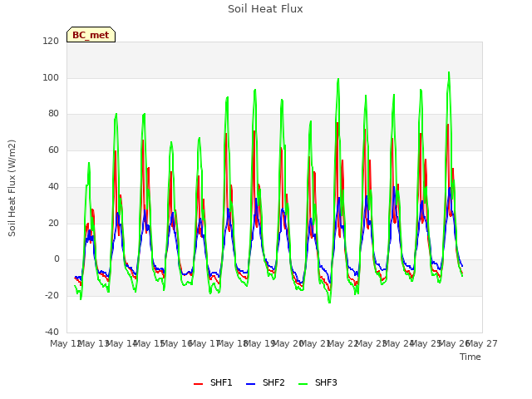Click the y-axis tick label 120
This screenshot has height=399, width=532.
(51, 41)
